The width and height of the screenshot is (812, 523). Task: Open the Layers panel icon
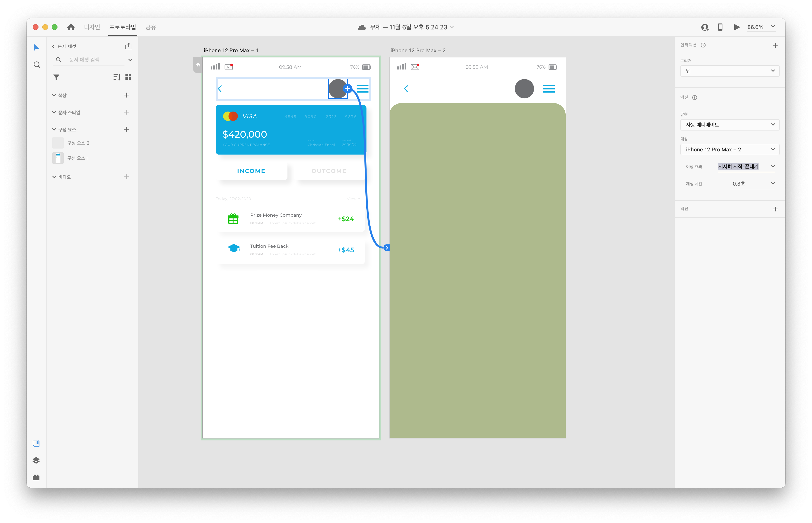point(36,461)
